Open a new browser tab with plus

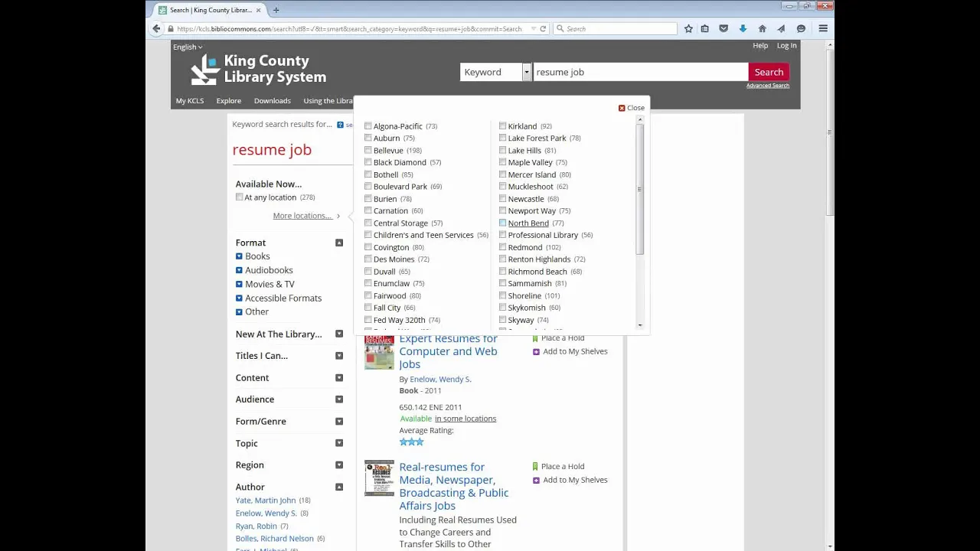[276, 10]
